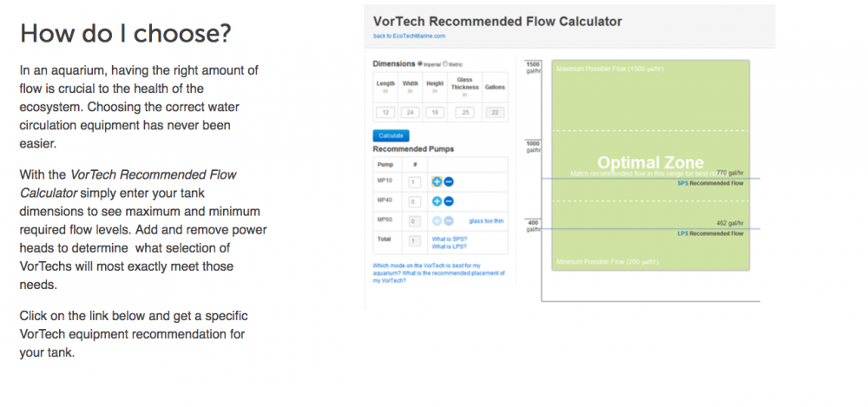Click the plus icon for MP10 pump

coord(437,181)
